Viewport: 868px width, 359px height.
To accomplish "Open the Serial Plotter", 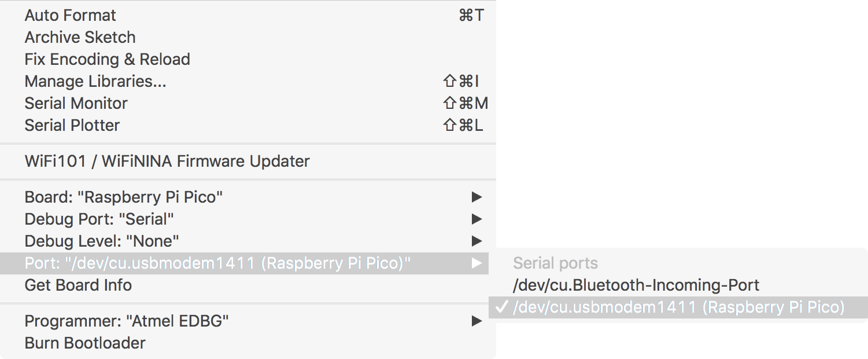I will tap(72, 125).
